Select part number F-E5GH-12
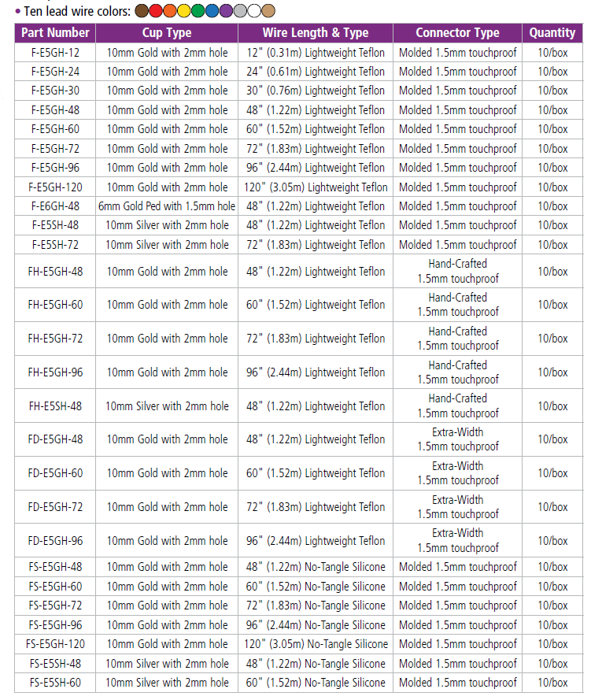The height and width of the screenshot is (700, 591). click(x=55, y=53)
